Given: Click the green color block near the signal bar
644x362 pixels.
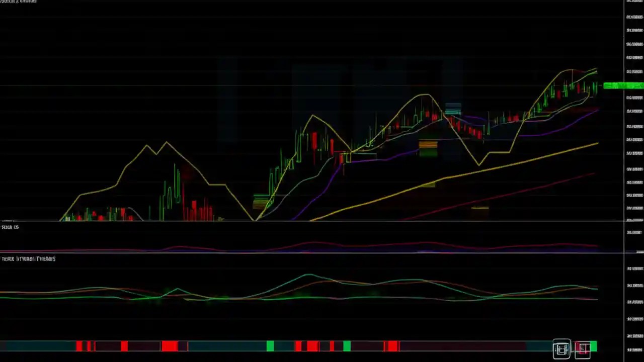Looking at the screenshot, I should (x=593, y=346).
